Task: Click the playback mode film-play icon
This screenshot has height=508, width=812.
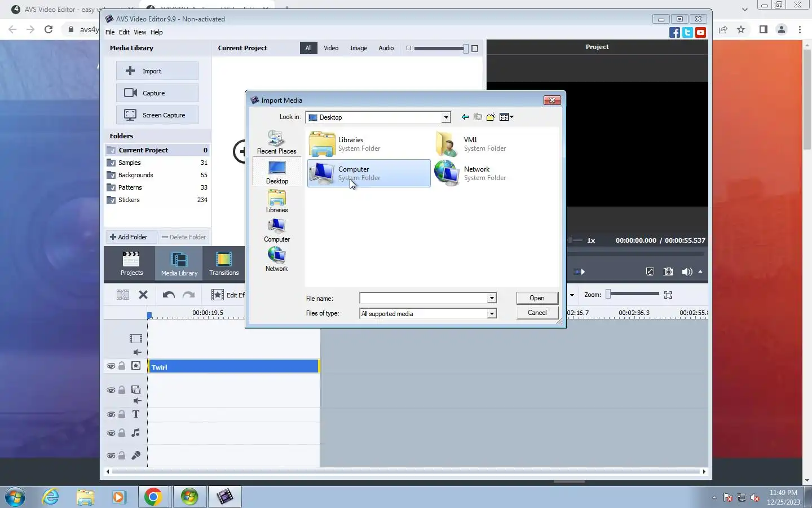Action: [x=579, y=271]
